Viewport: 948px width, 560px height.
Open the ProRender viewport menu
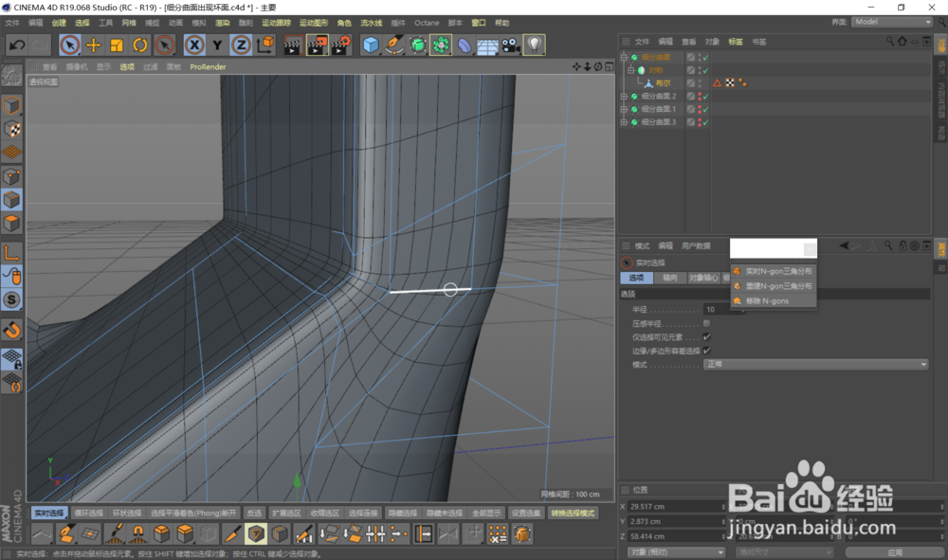pos(208,67)
